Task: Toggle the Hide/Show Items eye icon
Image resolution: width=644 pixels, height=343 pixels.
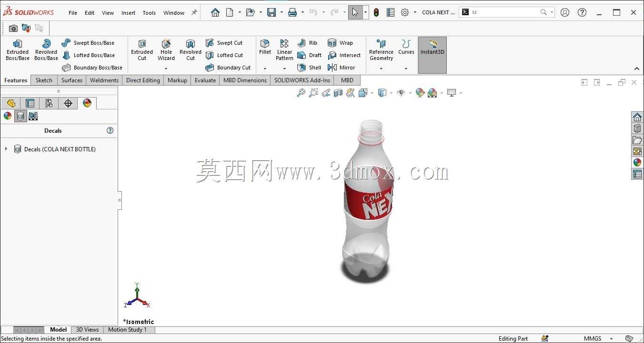Action: point(401,93)
